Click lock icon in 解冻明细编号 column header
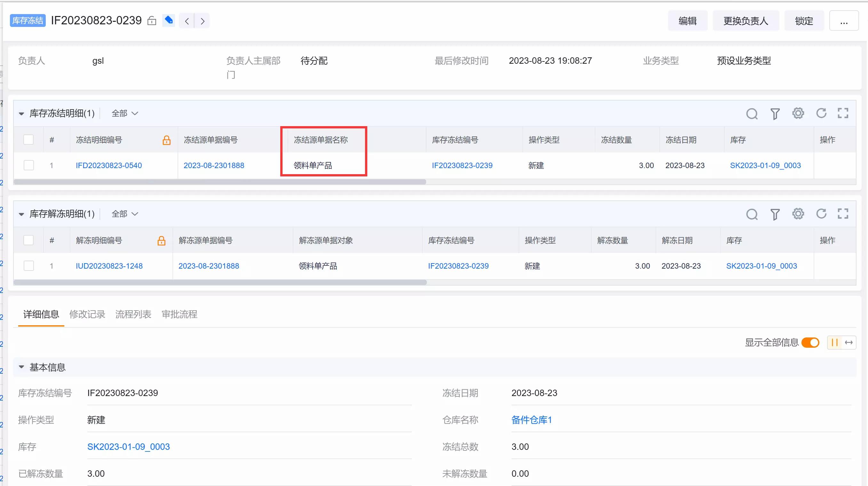The image size is (868, 486). [161, 240]
